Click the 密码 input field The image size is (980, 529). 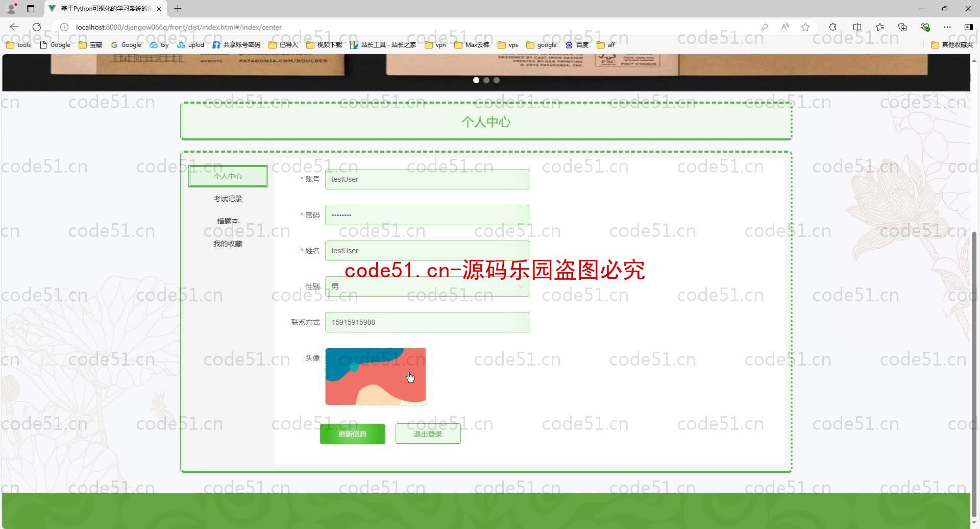coord(427,215)
